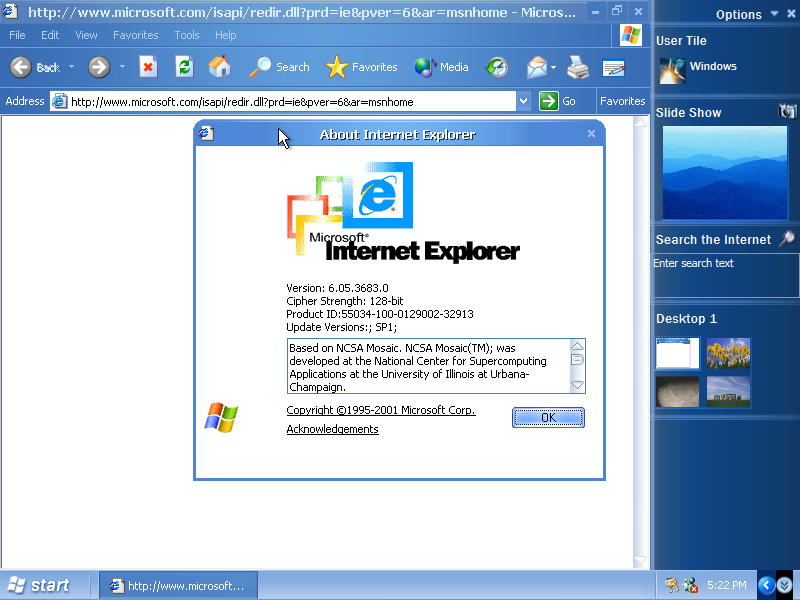Go to the Home page icon
This screenshot has height=600, width=800.
click(220, 67)
